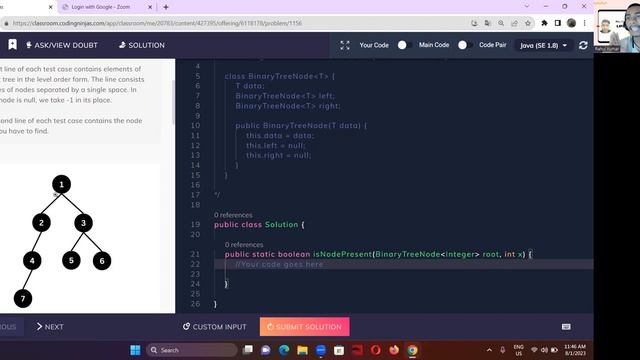Viewport: 640px width, 360px height.
Task: Click the SUBMIT SOLUTION button
Action: click(304, 327)
